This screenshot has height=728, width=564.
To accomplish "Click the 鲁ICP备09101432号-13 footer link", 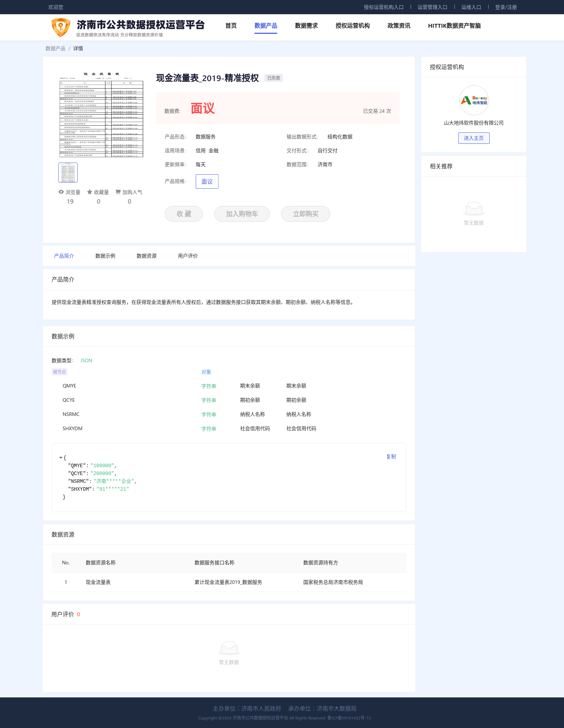I will point(349,718).
